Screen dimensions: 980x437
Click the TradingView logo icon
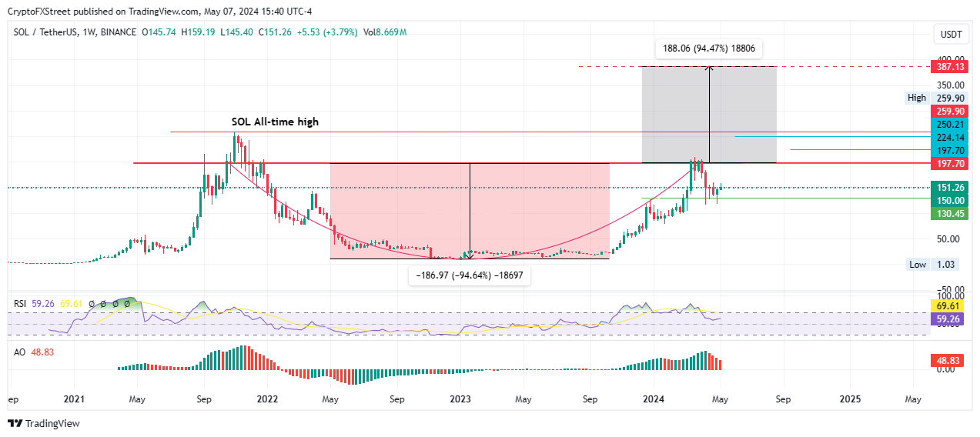(15, 423)
